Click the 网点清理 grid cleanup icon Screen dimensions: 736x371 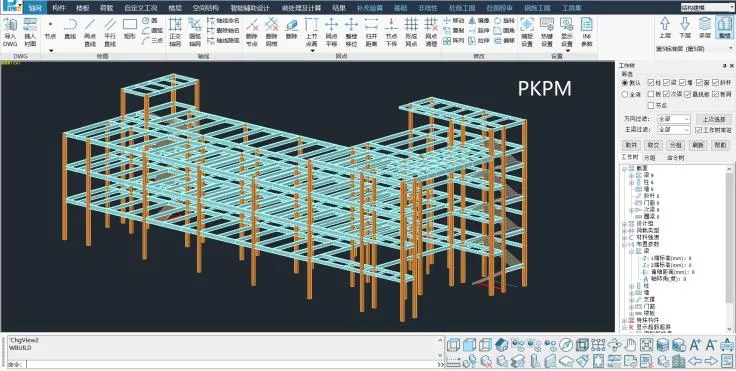point(431,32)
